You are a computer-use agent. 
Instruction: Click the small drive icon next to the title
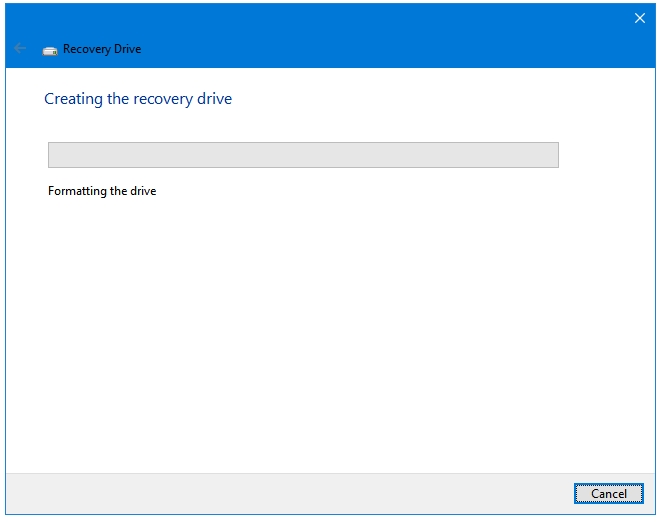click(x=50, y=51)
